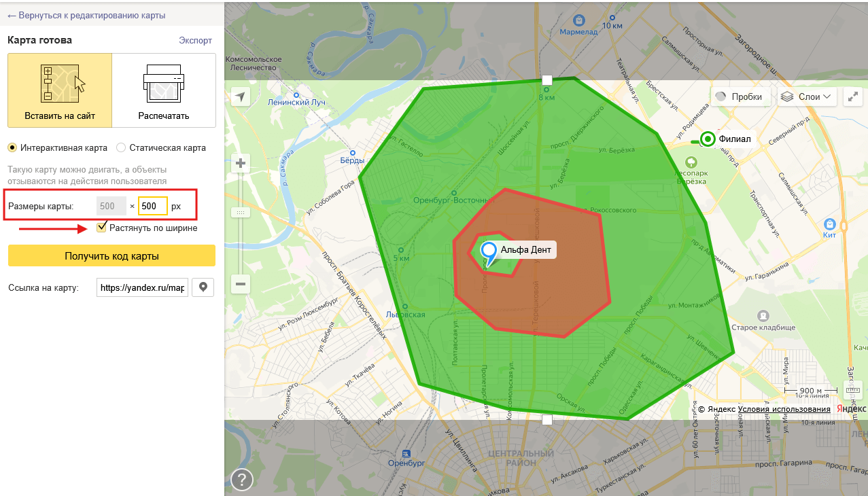This screenshot has width=868, height=496.
Task: Click the disabled map width field
Action: [x=111, y=206]
